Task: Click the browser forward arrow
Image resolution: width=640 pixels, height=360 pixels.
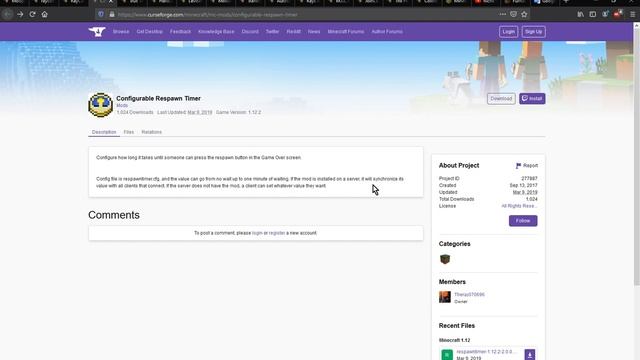Action: pos(20,14)
